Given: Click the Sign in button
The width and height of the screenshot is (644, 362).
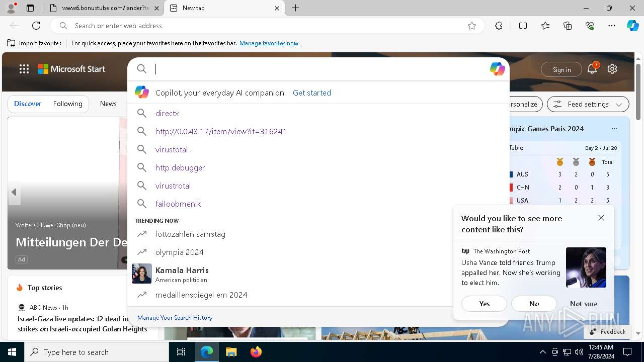Looking at the screenshot, I should coord(561,69).
